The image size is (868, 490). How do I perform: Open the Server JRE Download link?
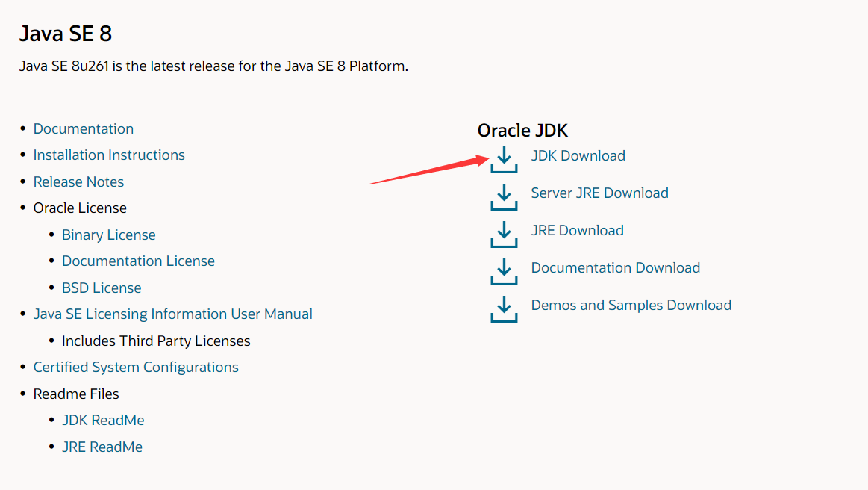pos(599,193)
